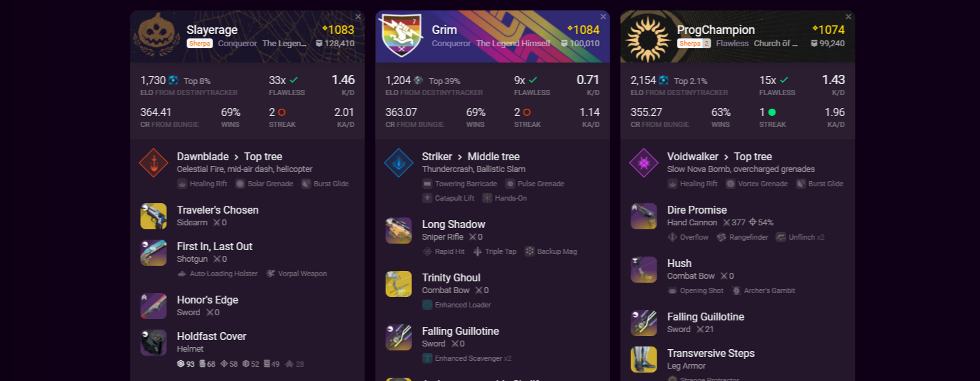This screenshot has width=980, height=381.
Task: Close the ProgChampion player card
Action: click(x=848, y=17)
